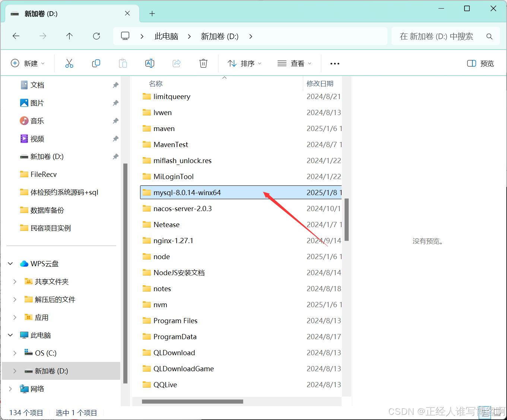507x420 pixels.
Task: Select the Rename icon in the toolbar
Action: [150, 63]
